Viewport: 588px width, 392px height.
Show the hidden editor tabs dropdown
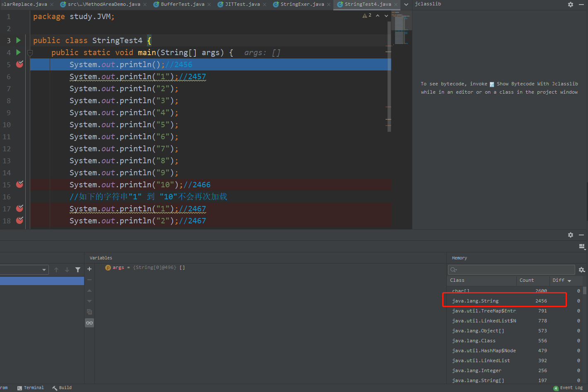[x=406, y=4]
